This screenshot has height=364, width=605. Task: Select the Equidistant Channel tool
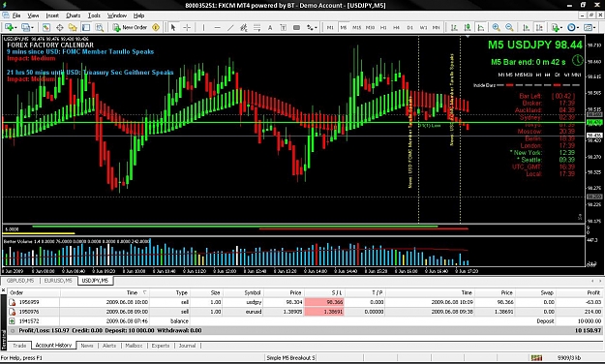244,27
